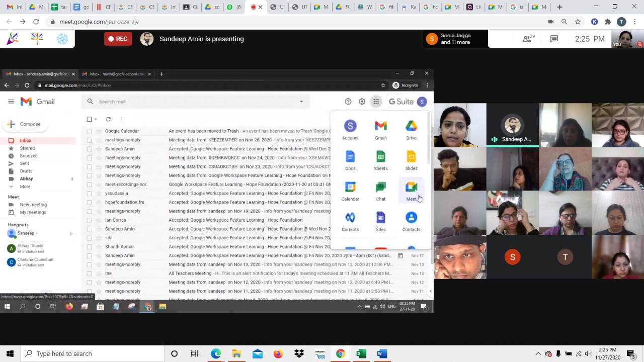
Task: Click the refresh icon above the mail list
Action: [108, 119]
